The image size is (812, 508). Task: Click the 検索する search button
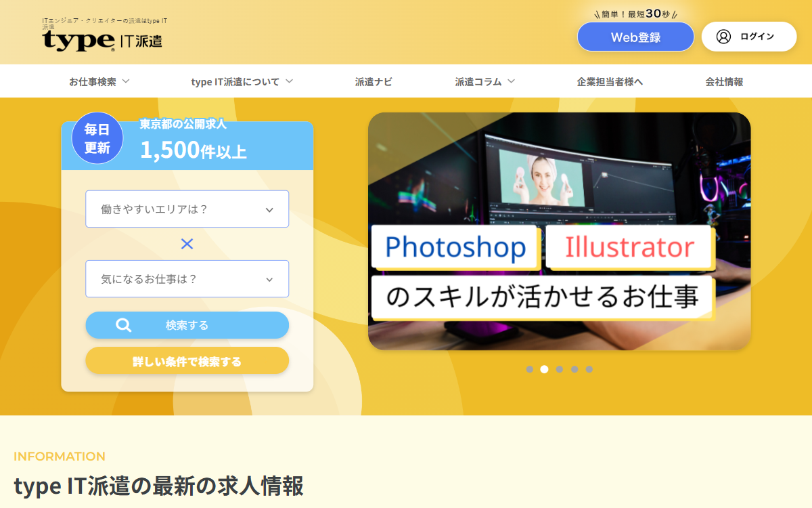click(x=187, y=325)
